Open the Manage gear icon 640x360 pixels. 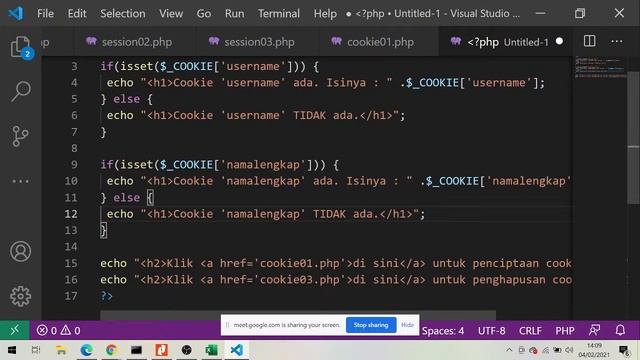[20, 296]
